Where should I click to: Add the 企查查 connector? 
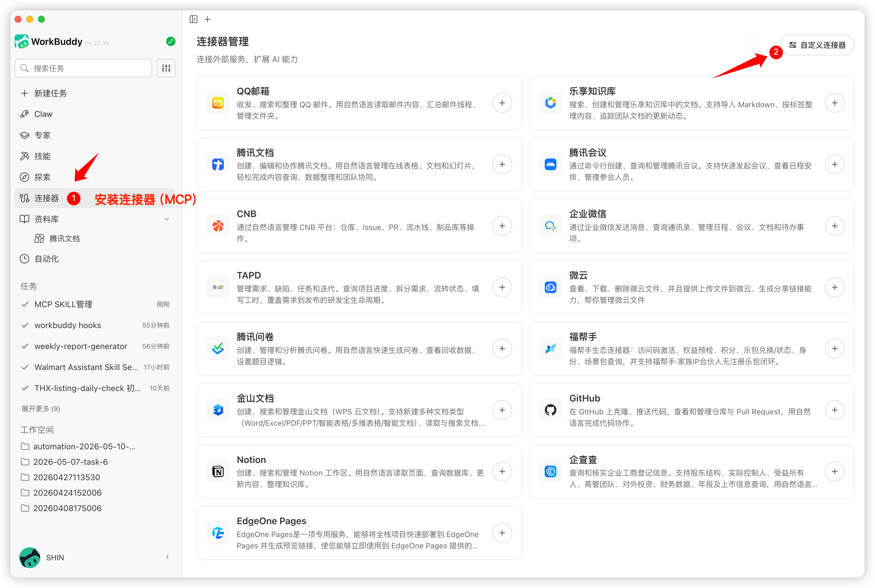pyautogui.click(x=834, y=472)
